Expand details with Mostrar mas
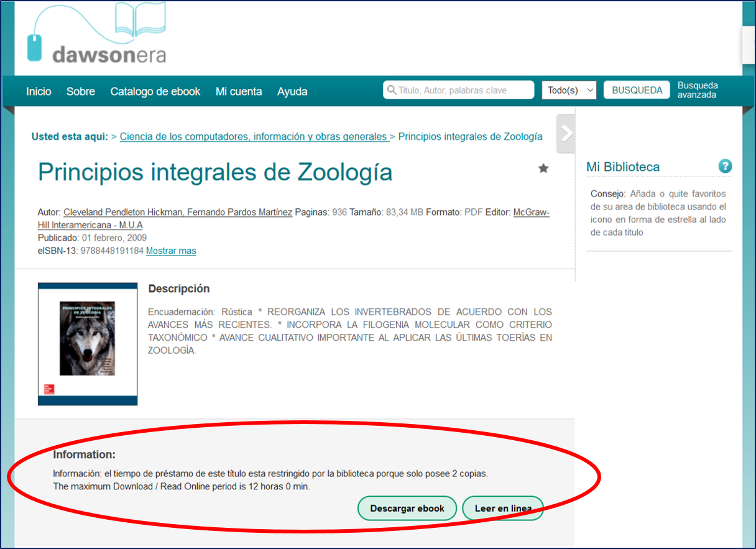Image resolution: width=756 pixels, height=549 pixels. click(171, 251)
